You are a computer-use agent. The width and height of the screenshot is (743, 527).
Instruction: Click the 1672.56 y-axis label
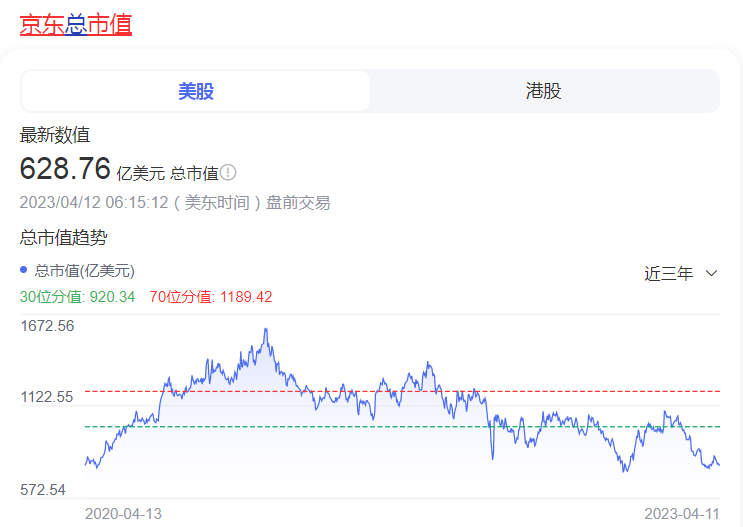tap(47, 326)
